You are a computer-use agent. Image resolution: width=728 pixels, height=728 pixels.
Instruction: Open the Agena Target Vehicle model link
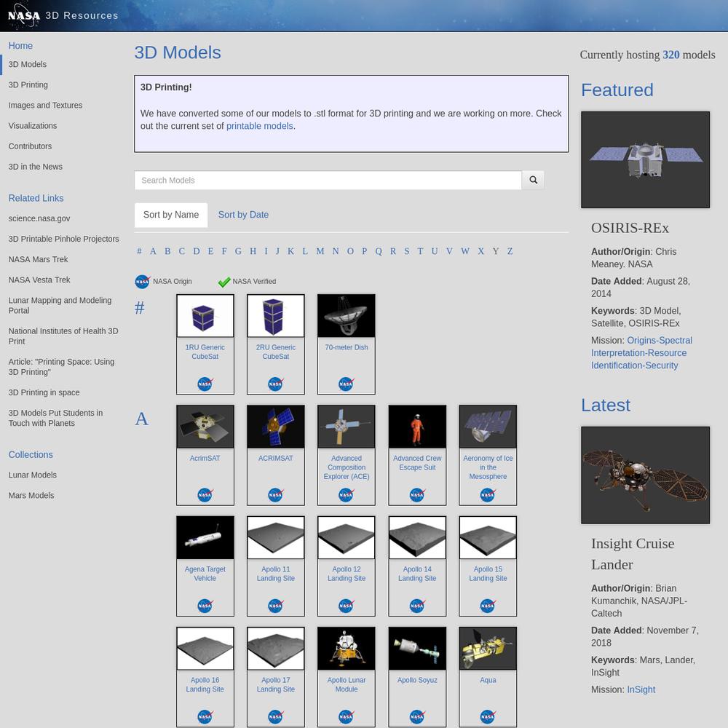click(205, 574)
